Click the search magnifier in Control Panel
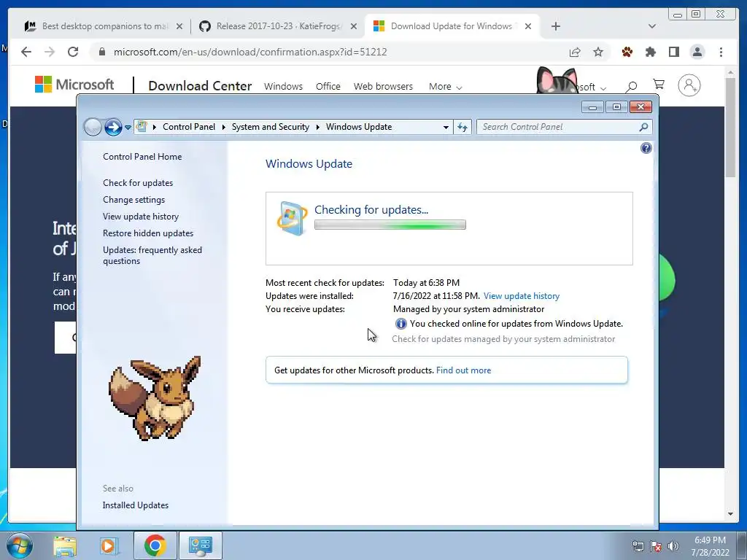The height and width of the screenshot is (560, 747). click(643, 127)
